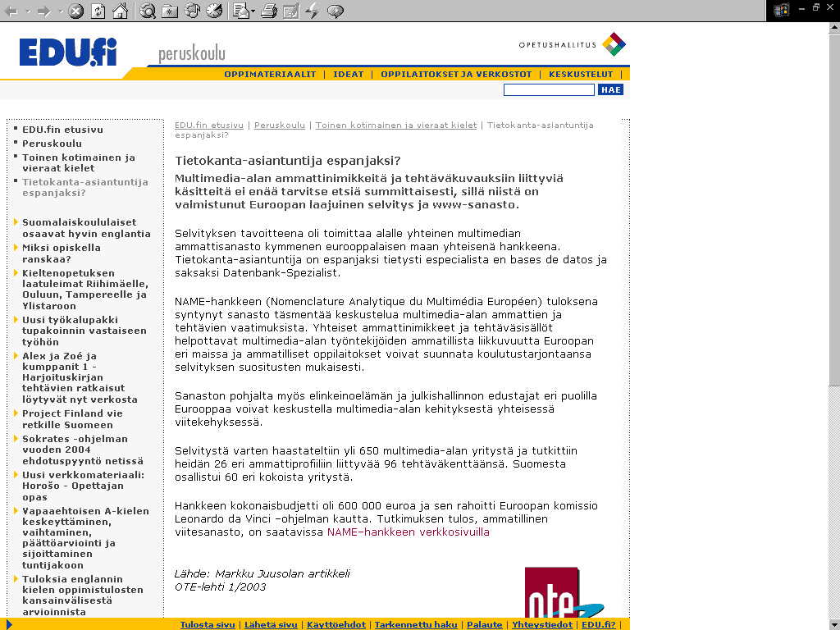
Task: Open sidebar link Miksi opiskella ranskaa?
Action: click(x=62, y=253)
